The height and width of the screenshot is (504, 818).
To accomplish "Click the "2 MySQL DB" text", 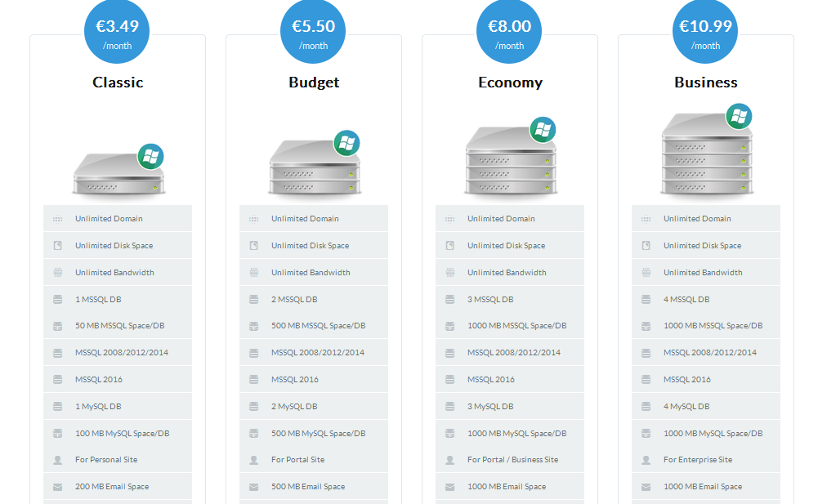I will pyautogui.click(x=294, y=407).
